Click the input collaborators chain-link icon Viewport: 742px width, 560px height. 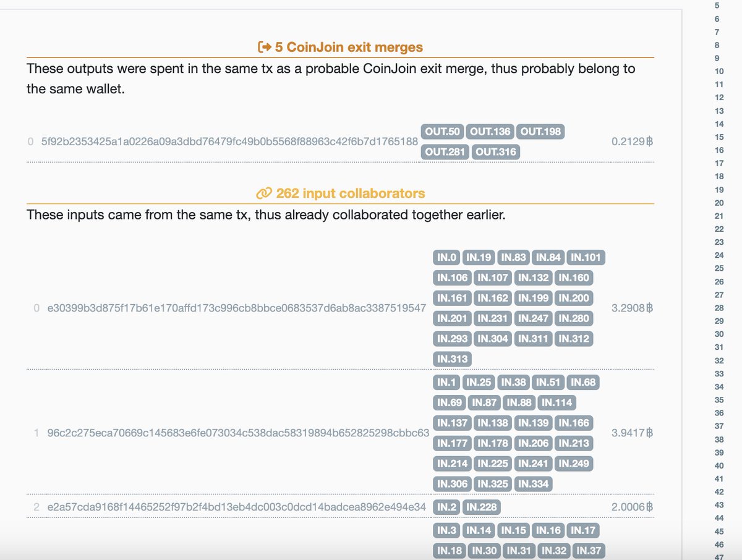[x=264, y=193]
